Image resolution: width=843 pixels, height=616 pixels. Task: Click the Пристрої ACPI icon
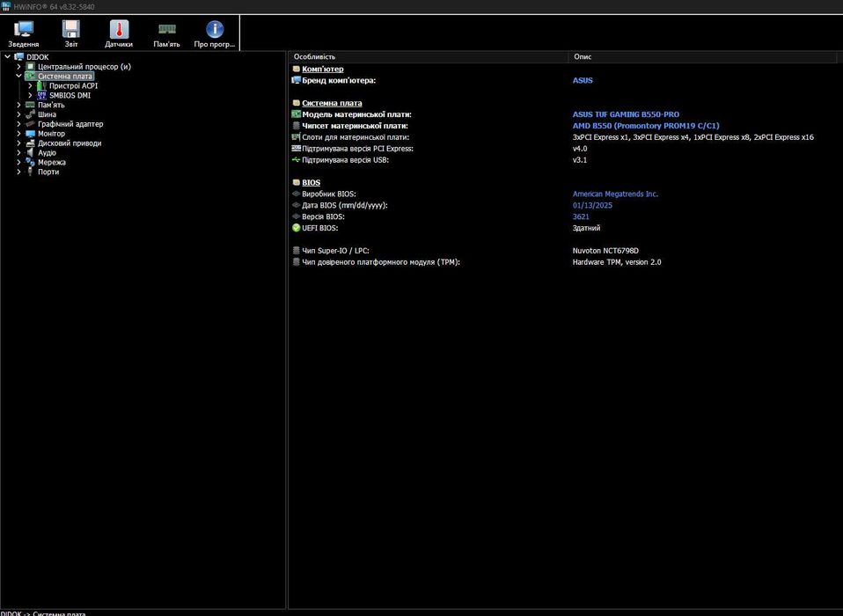click(x=42, y=85)
